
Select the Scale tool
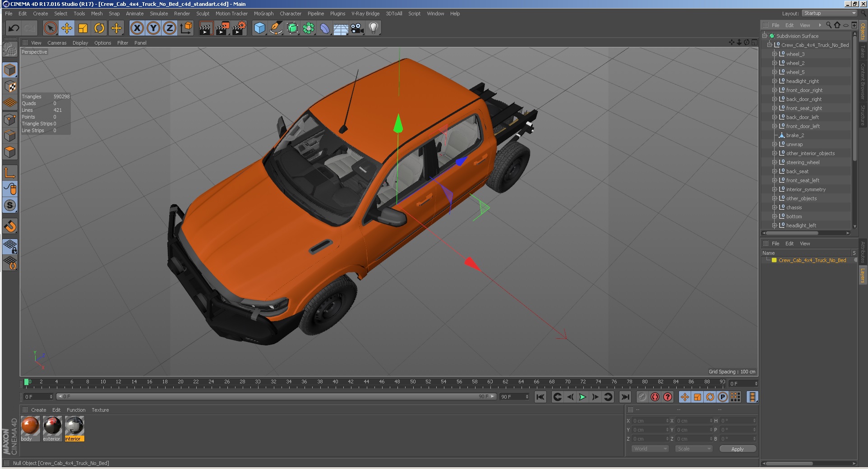pos(83,28)
